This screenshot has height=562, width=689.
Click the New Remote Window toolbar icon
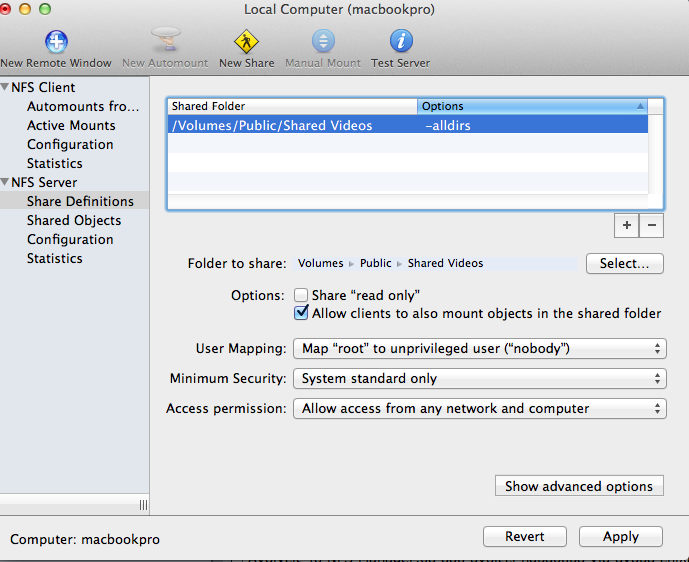(56, 41)
